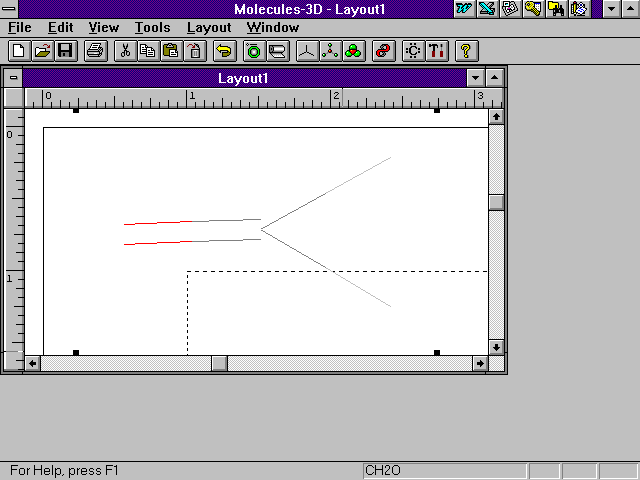Click the green octagon view icon
The height and width of the screenshot is (480, 640).
click(x=254, y=51)
